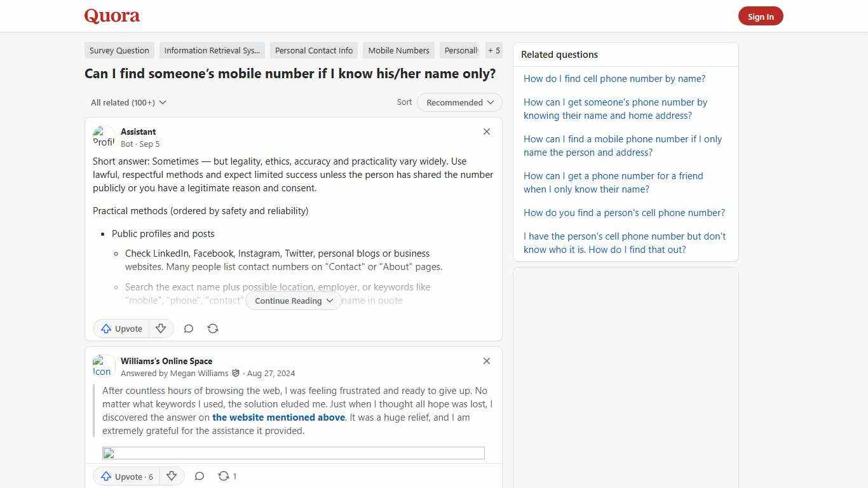
Task: Open comments on Megan Williams's answer
Action: [200, 476]
